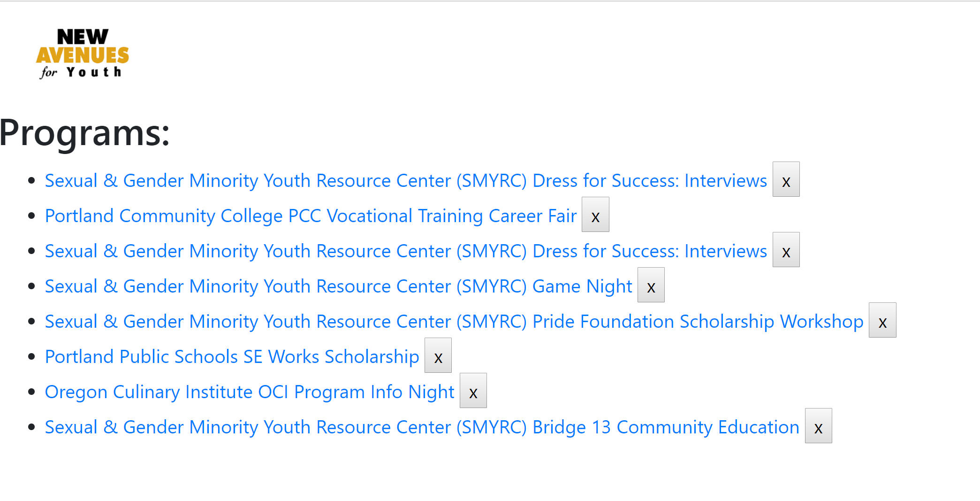Click the bullet beside OCI Program Info Night
The width and height of the screenshot is (980, 501).
(32, 392)
